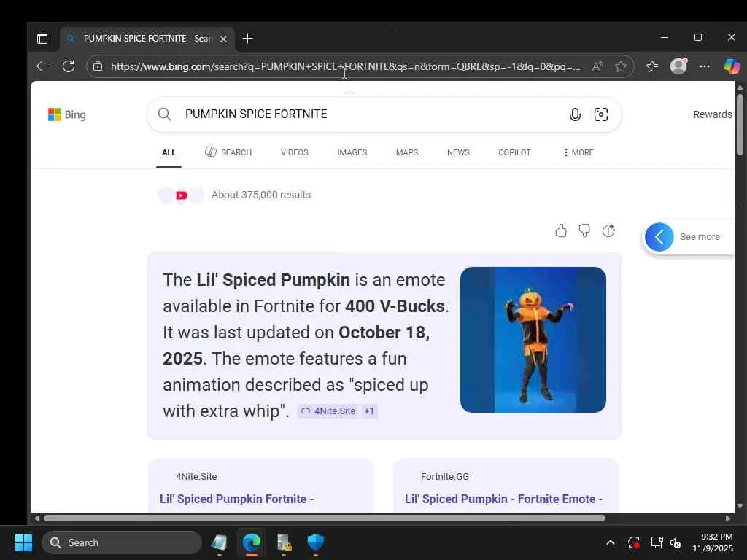Image resolution: width=747 pixels, height=560 pixels.
Task: Click the taskbar Search box
Action: point(122,542)
